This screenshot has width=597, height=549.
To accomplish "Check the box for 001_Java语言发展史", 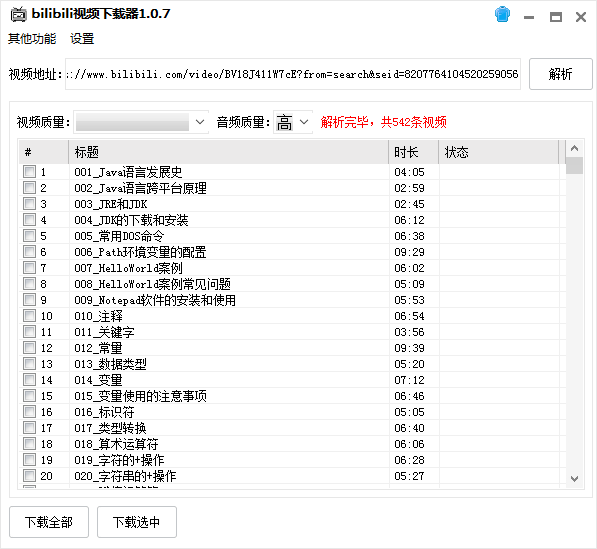I will (29, 172).
